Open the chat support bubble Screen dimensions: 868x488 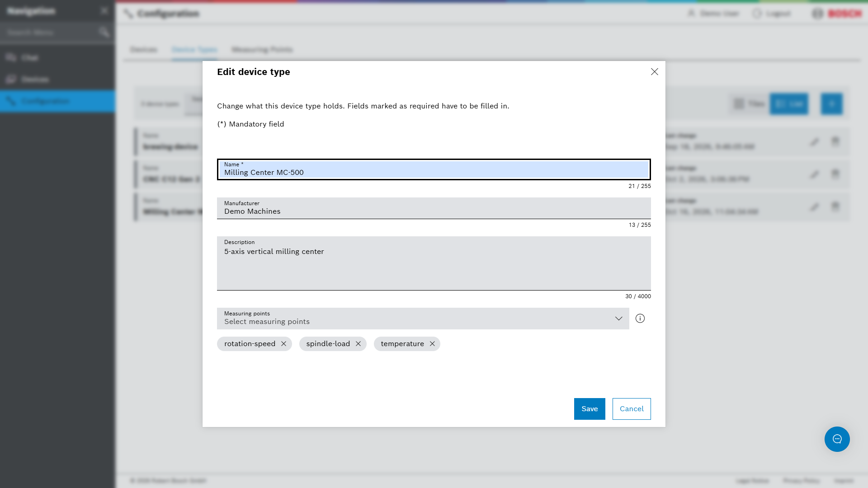[837, 439]
